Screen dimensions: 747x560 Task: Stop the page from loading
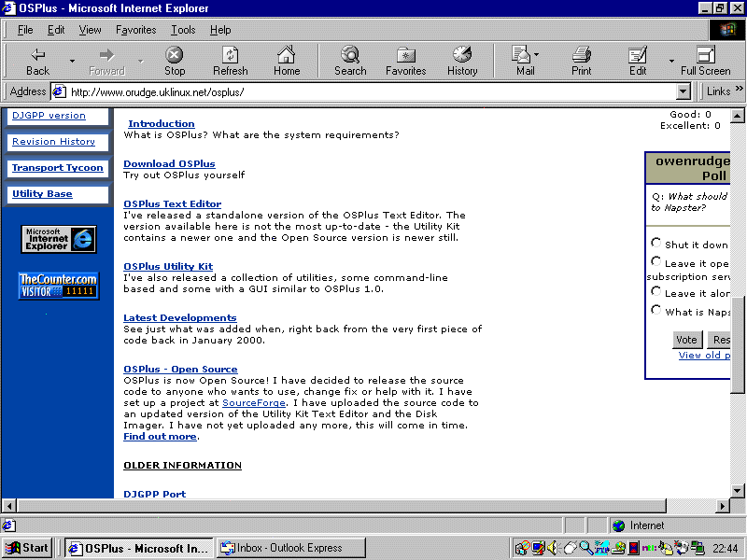[x=175, y=62]
